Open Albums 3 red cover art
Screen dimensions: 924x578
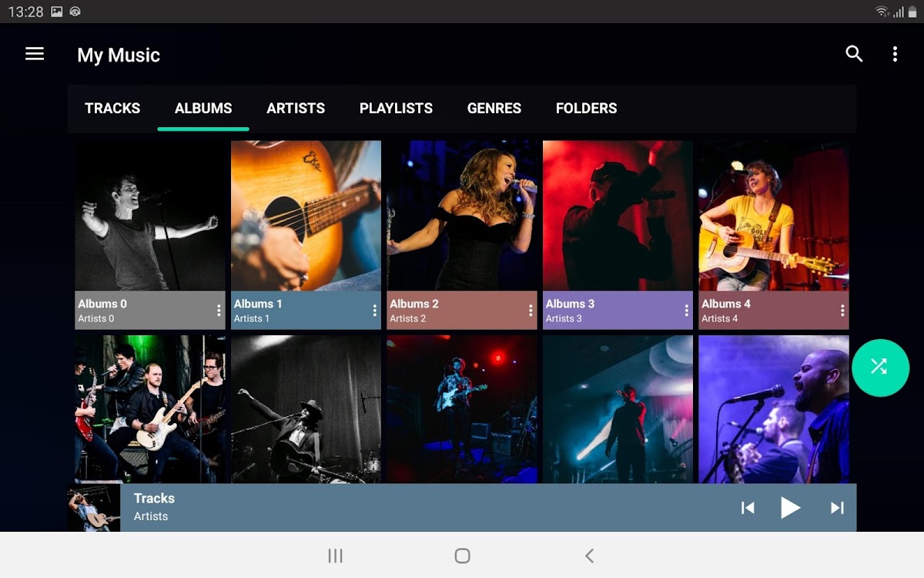click(618, 215)
